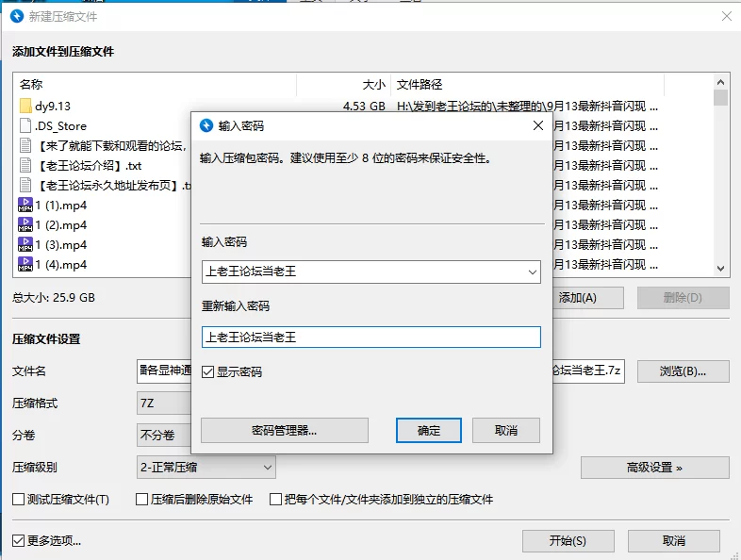Image resolution: width=741 pixels, height=560 pixels.
Task: Click the 浏览(B)... button
Action: 683,371
